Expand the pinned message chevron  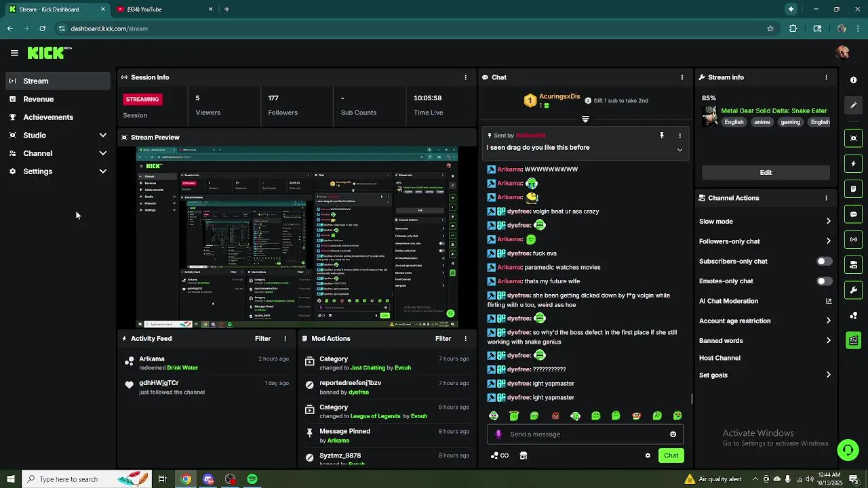(x=679, y=150)
